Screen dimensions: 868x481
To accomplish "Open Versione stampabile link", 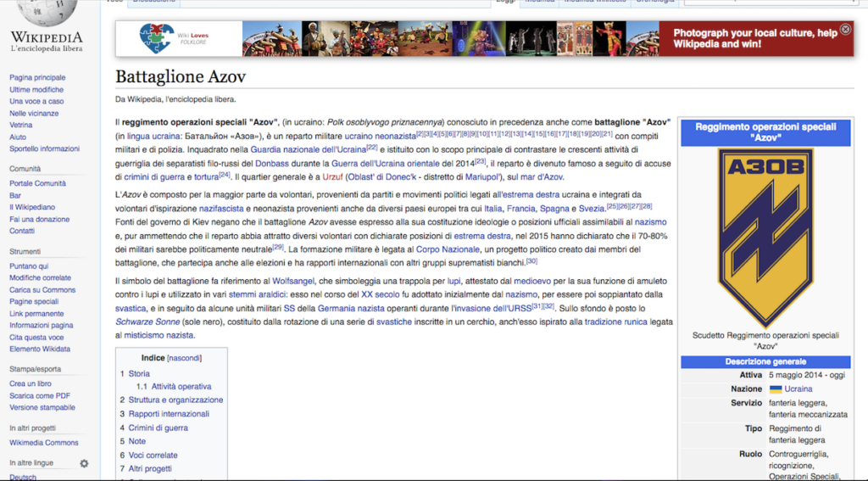I will coord(42,407).
